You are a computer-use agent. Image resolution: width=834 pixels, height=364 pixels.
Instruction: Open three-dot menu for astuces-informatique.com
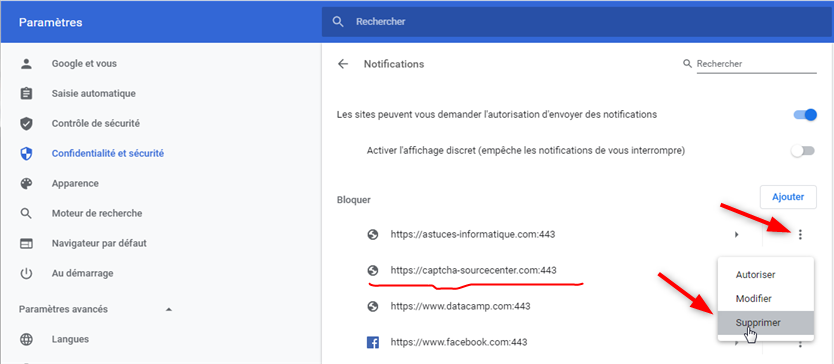800,234
